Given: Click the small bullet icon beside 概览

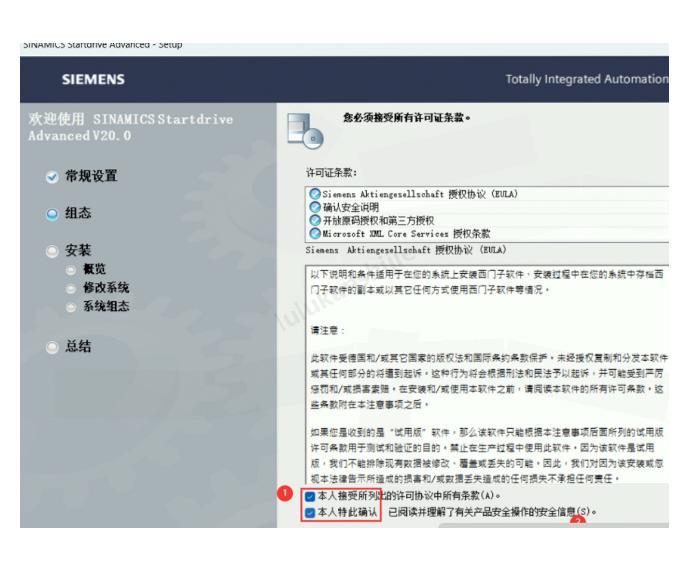Looking at the screenshot, I should tap(70, 270).
